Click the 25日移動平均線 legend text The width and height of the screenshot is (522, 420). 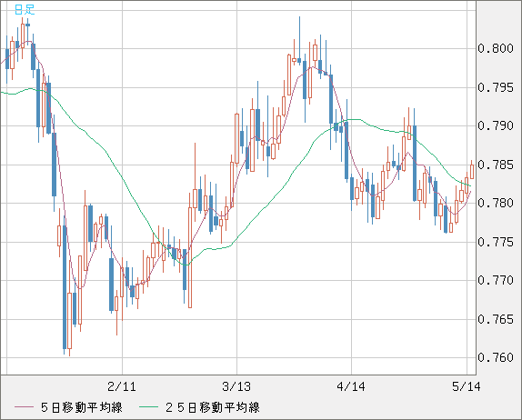[213, 407]
